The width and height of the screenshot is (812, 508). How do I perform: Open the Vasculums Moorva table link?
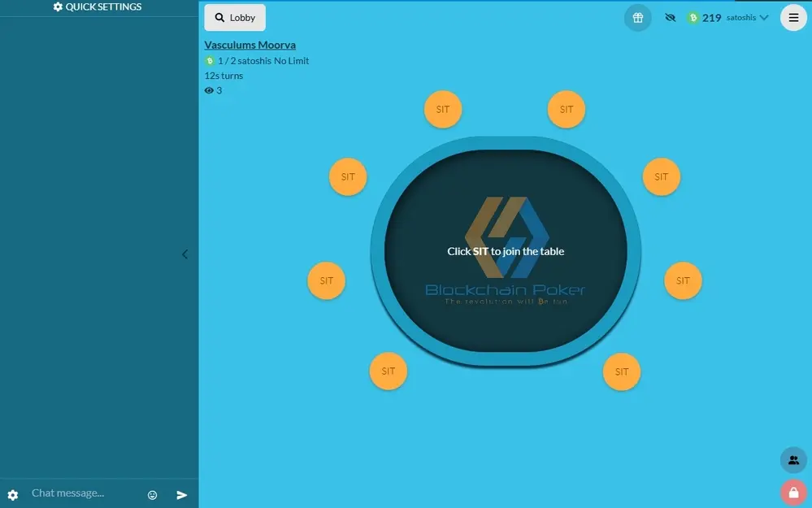point(250,45)
